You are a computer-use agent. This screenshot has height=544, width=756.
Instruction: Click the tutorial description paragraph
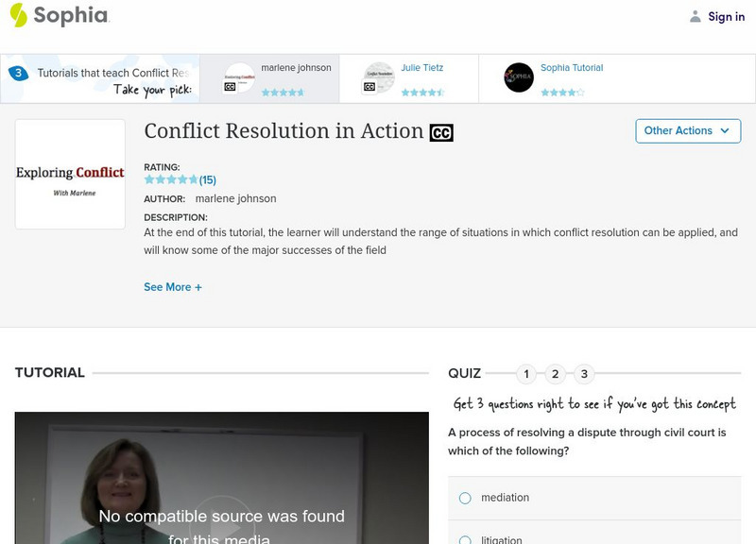pyautogui.click(x=440, y=241)
